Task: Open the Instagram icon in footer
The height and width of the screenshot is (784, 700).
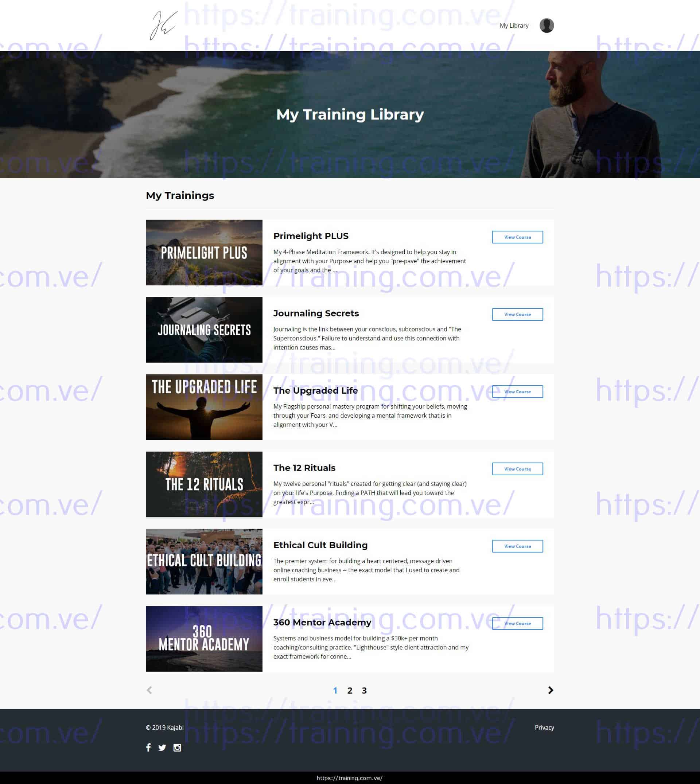Action: coord(177,748)
